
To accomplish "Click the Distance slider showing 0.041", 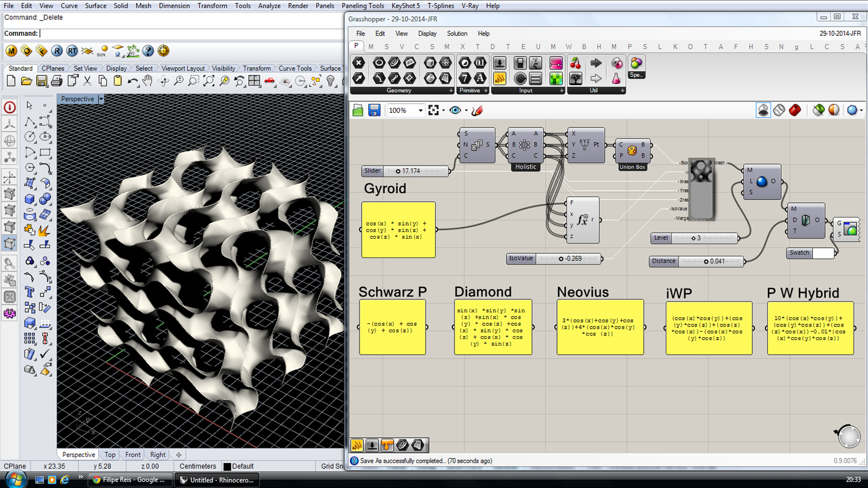I will click(697, 261).
